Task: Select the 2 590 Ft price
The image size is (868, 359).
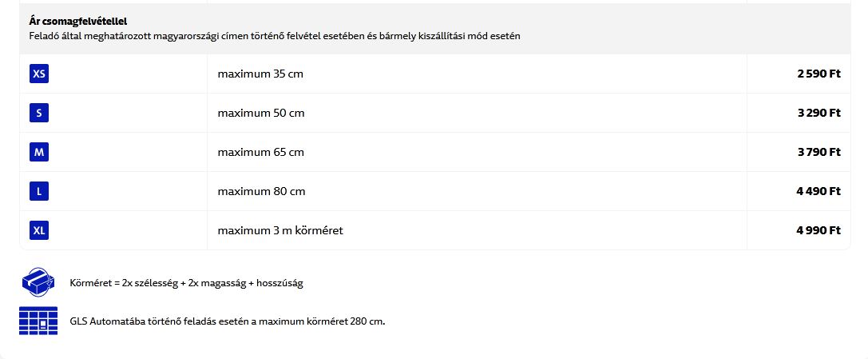Action: coord(818,74)
